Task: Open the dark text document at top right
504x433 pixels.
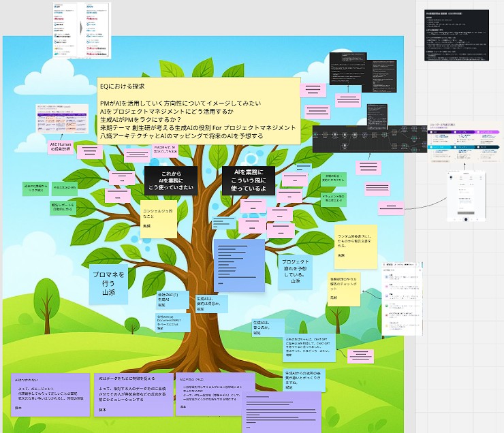Action: pyautogui.click(x=456, y=35)
